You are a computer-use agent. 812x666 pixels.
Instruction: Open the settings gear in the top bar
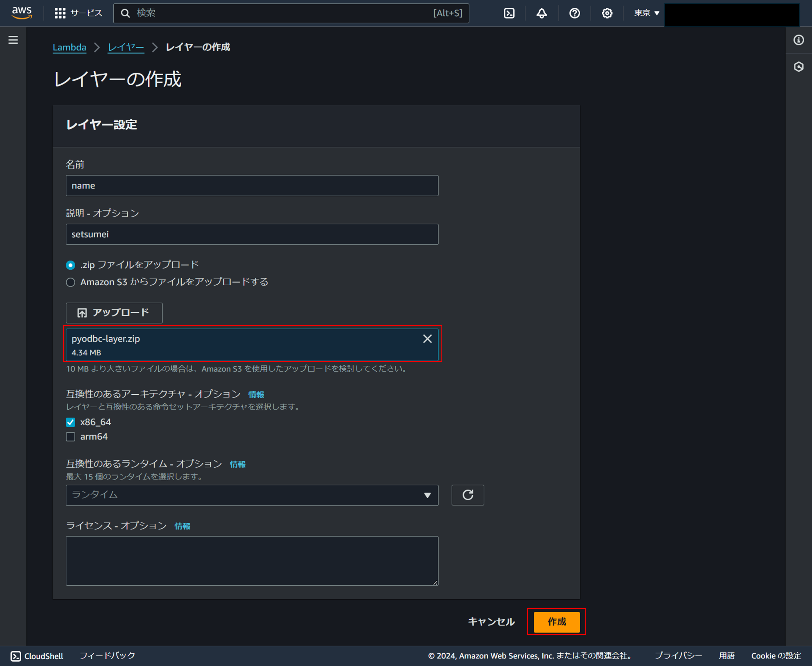click(606, 13)
